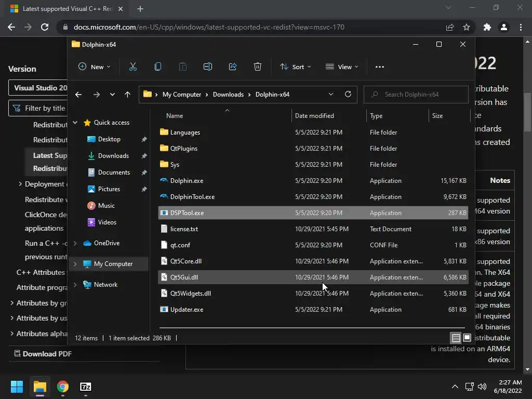532x399 pixels.
Task: Expand the My Computer tree node
Action: pos(75,264)
